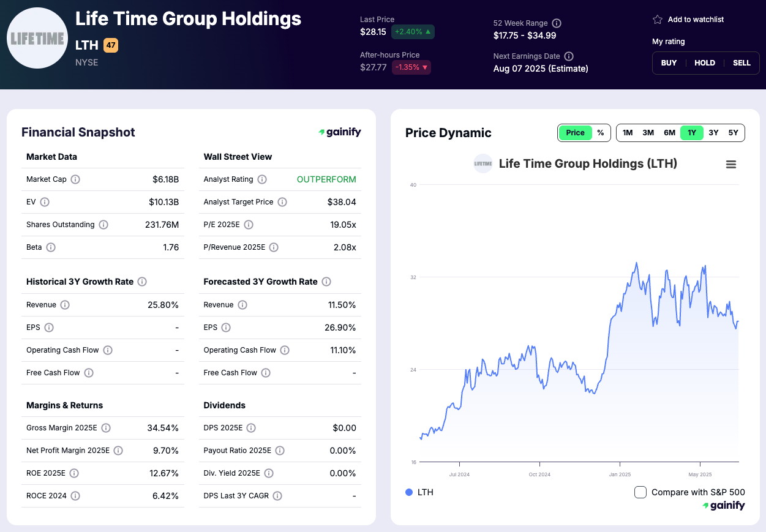
Task: Click the $38.04 analyst target price
Action: [x=342, y=202]
